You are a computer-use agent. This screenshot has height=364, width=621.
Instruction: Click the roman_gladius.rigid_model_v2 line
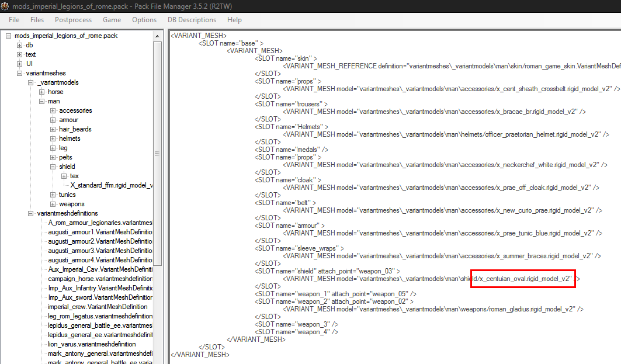[433, 309]
